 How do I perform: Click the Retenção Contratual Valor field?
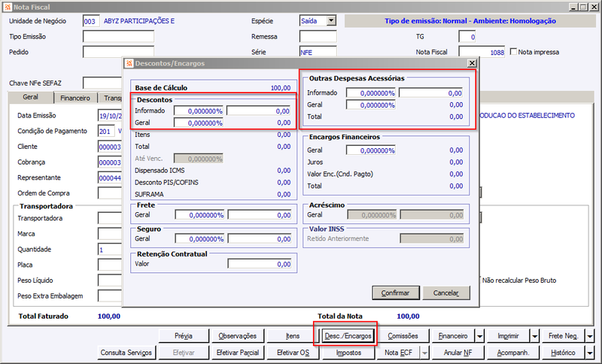click(x=260, y=264)
